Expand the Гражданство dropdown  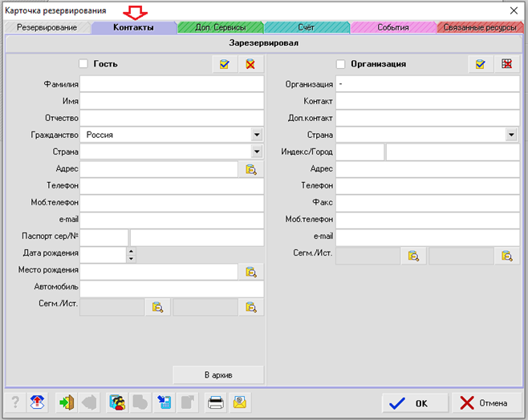(x=256, y=135)
